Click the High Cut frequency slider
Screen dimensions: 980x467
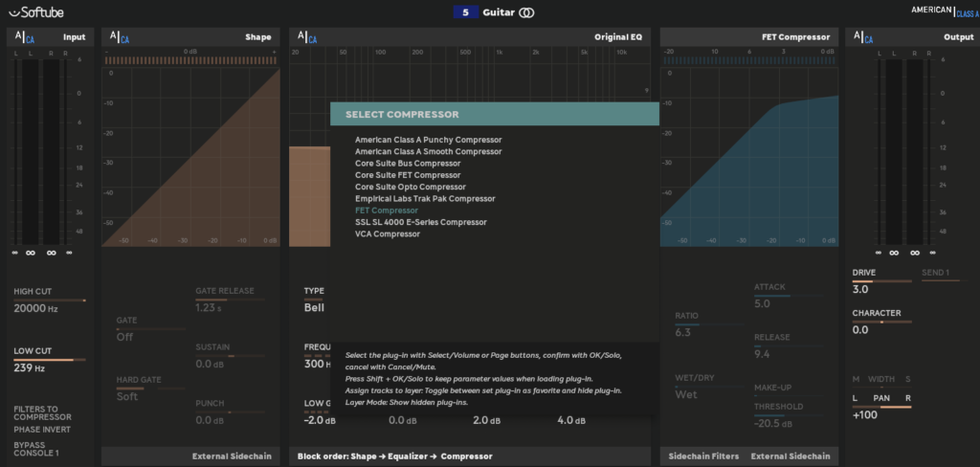coord(50,300)
